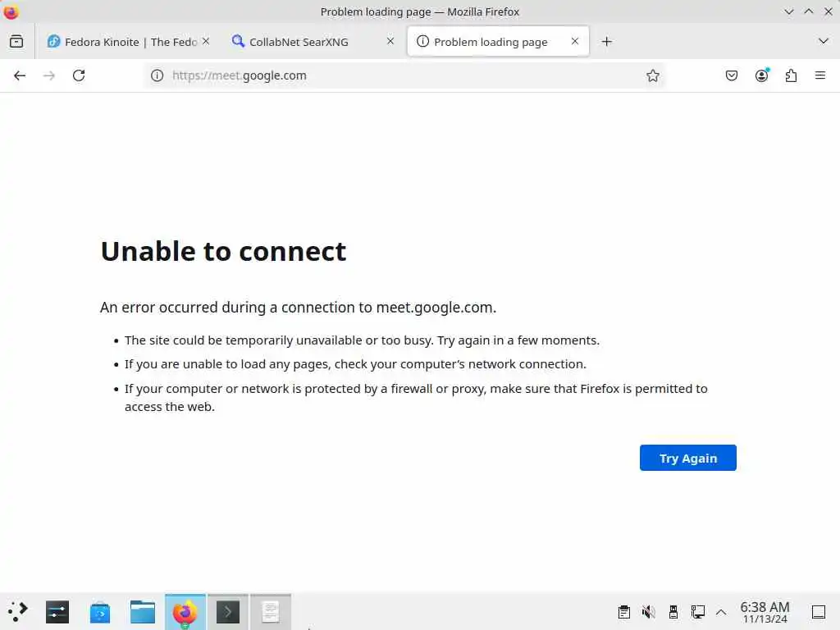Bookmark this page with the star
840x630 pixels.
click(652, 75)
